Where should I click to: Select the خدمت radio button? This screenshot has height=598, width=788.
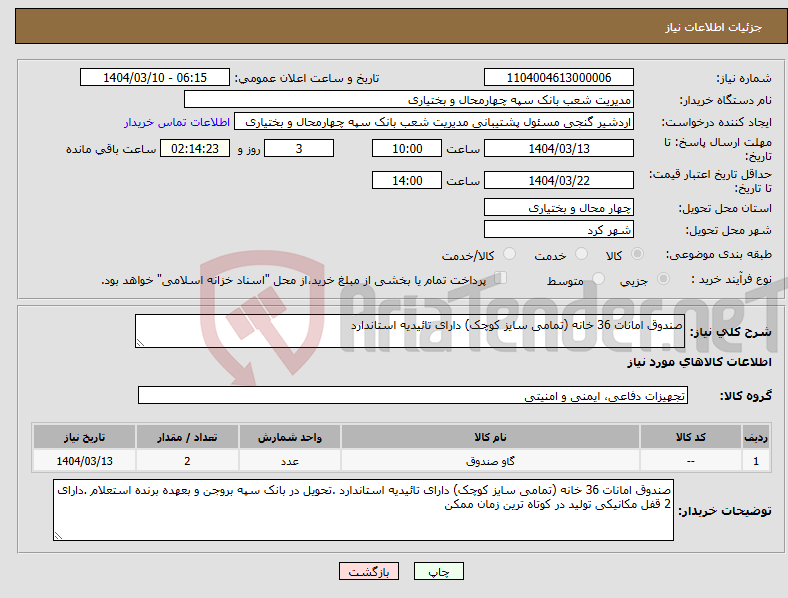pos(581,254)
